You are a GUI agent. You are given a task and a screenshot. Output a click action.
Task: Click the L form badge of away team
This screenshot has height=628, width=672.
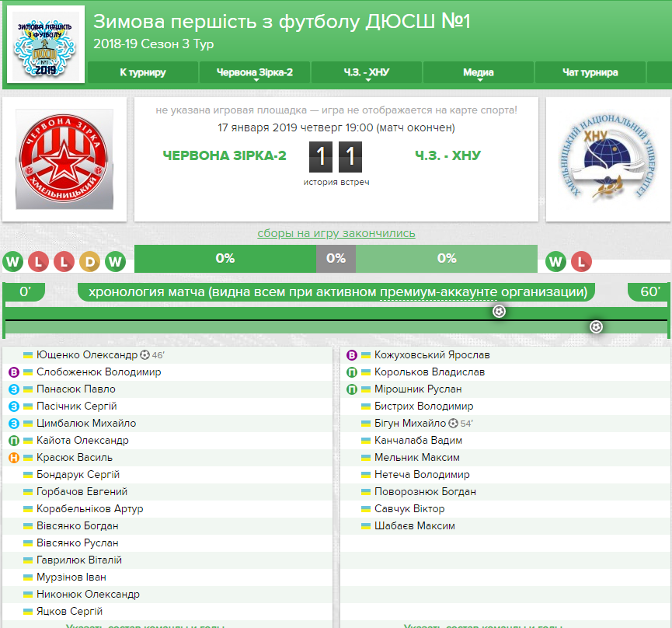pos(582,261)
